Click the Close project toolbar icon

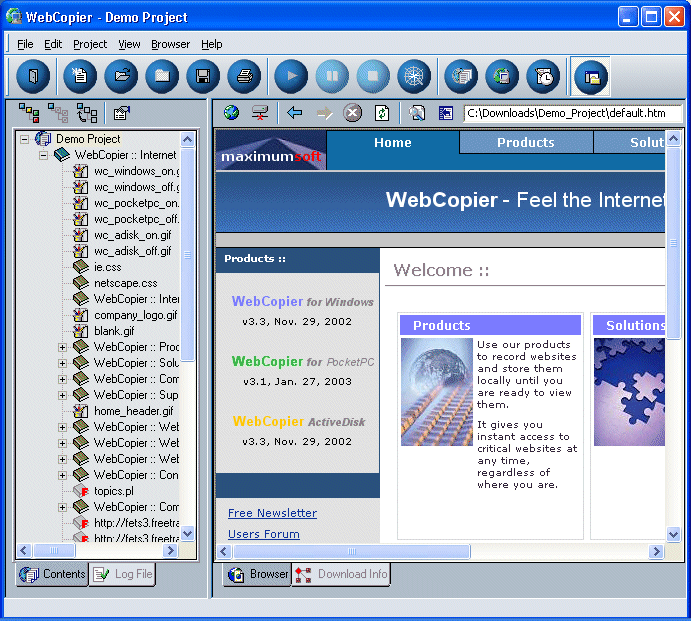point(162,77)
